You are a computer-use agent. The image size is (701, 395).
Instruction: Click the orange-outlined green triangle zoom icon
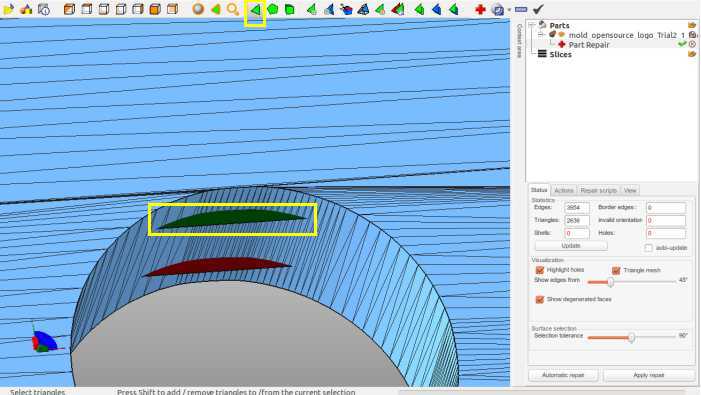[215, 9]
